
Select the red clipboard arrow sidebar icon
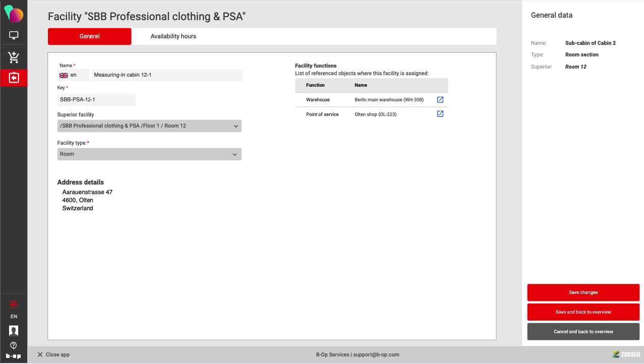coord(14,78)
